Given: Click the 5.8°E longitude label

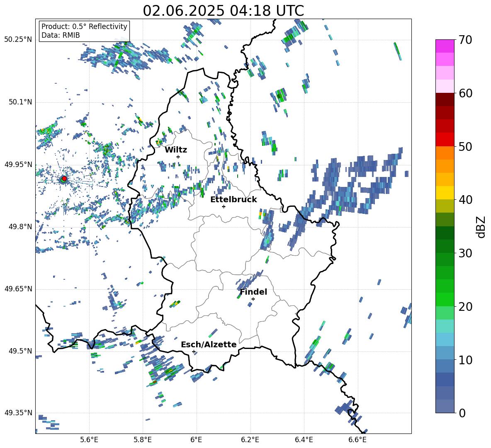Looking at the screenshot, I should pyautogui.click(x=143, y=440).
